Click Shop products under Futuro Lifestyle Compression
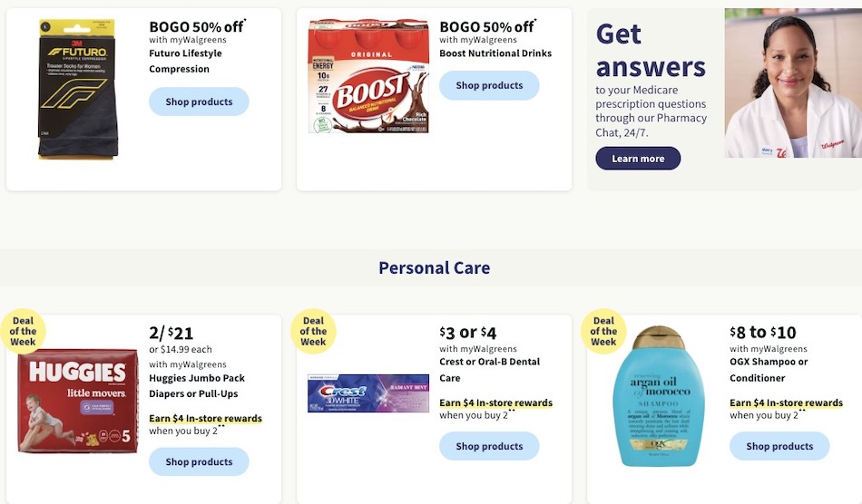This screenshot has width=862, height=504. click(199, 102)
